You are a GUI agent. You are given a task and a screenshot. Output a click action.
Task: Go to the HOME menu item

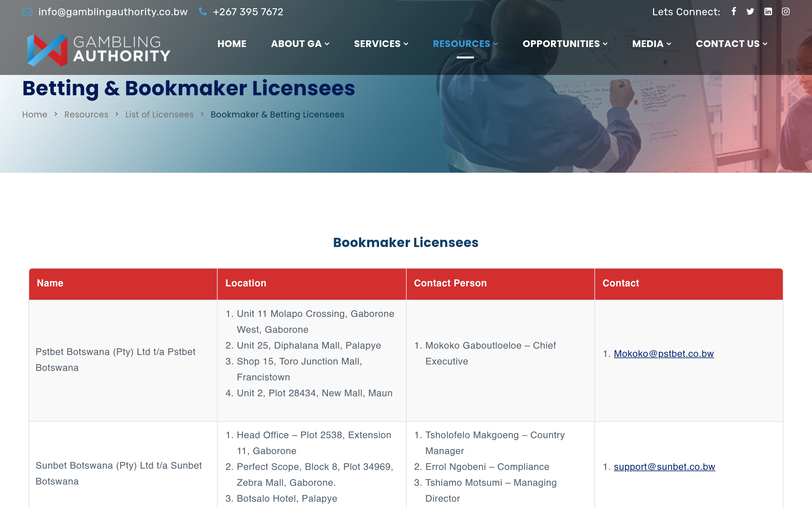pyautogui.click(x=232, y=44)
